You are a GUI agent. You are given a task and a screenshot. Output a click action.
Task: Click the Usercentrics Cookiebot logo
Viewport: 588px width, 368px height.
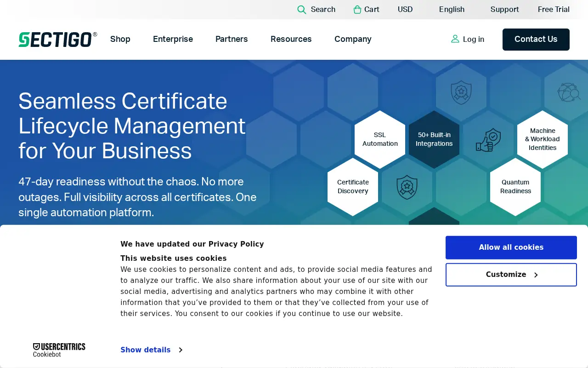(x=59, y=350)
